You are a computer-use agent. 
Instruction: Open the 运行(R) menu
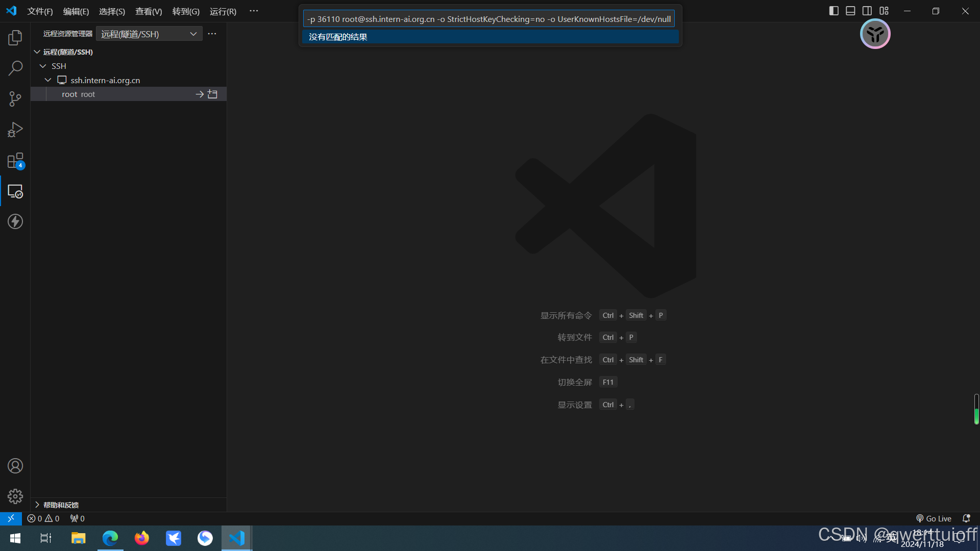223,11
